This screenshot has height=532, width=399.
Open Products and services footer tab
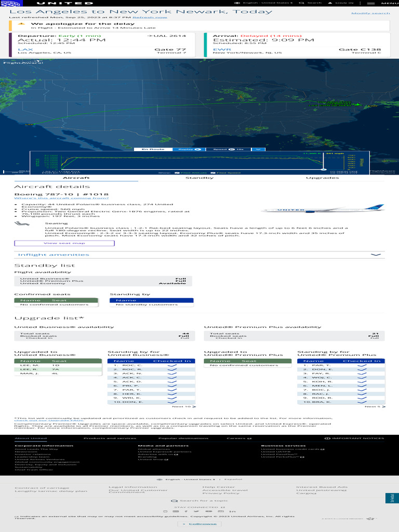(x=110, y=438)
